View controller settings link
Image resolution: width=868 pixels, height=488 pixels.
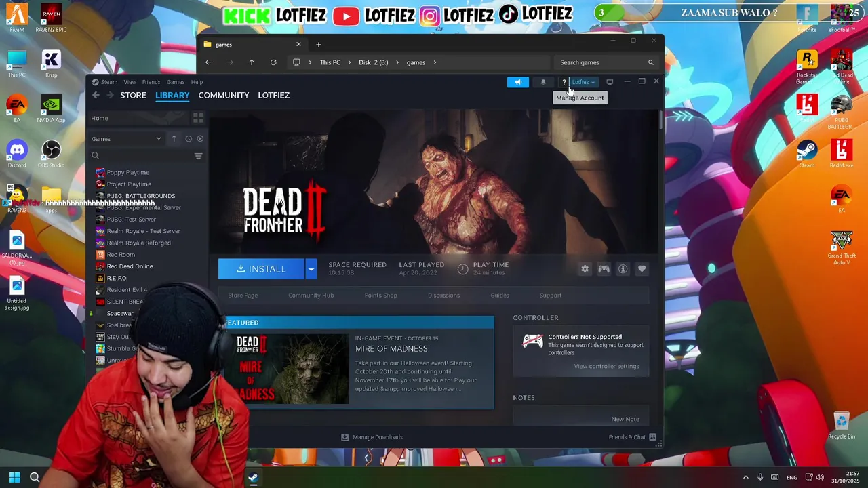click(606, 367)
